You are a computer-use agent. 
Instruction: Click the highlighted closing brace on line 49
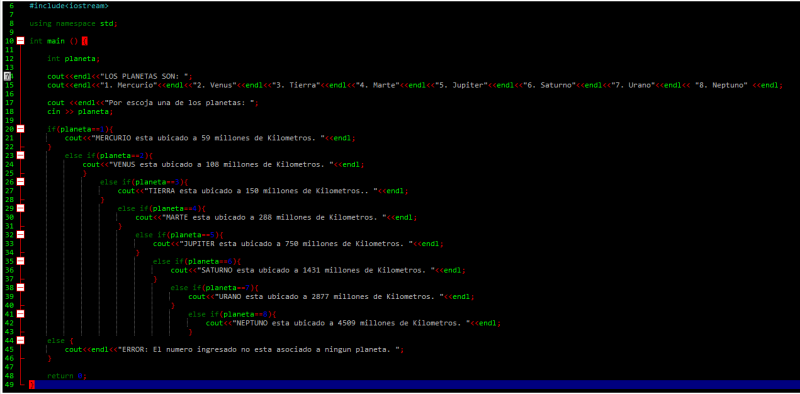(32, 385)
